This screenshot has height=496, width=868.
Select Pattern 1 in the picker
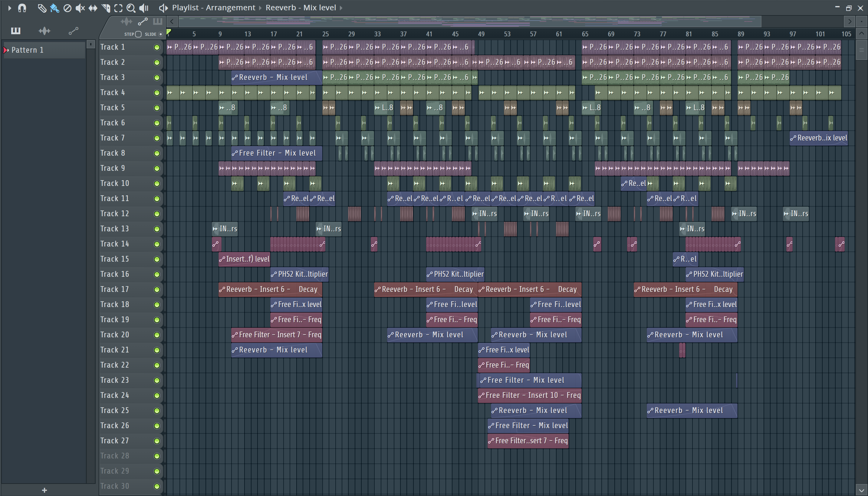[x=44, y=50]
